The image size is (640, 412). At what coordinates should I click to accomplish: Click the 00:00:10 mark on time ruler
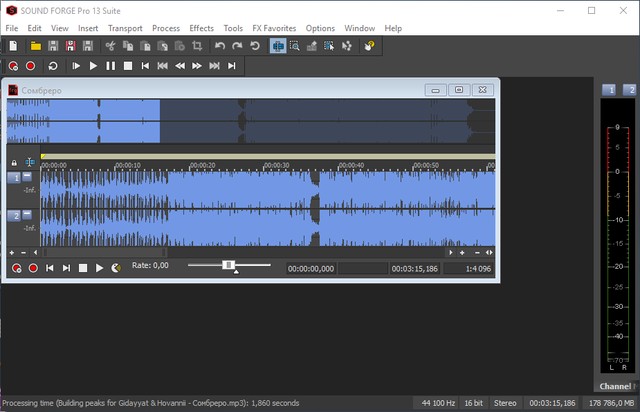127,165
